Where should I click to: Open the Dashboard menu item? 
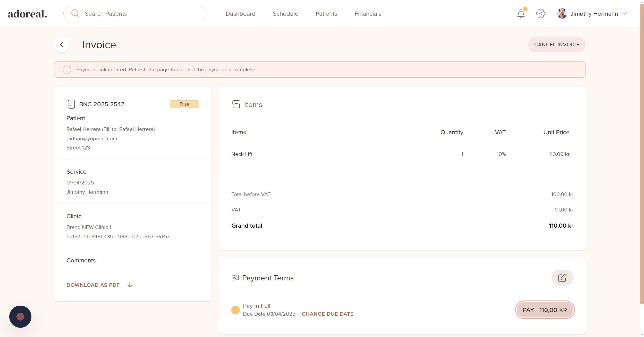tap(240, 14)
